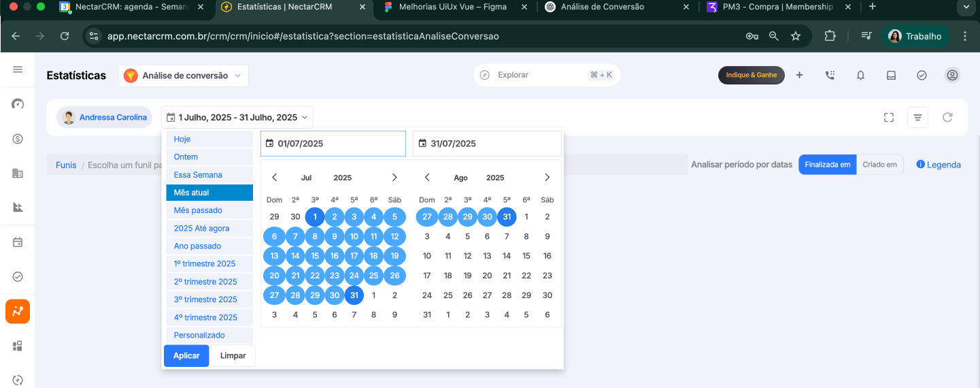Click the Aplicar button
The height and width of the screenshot is (388, 980).
(186, 356)
